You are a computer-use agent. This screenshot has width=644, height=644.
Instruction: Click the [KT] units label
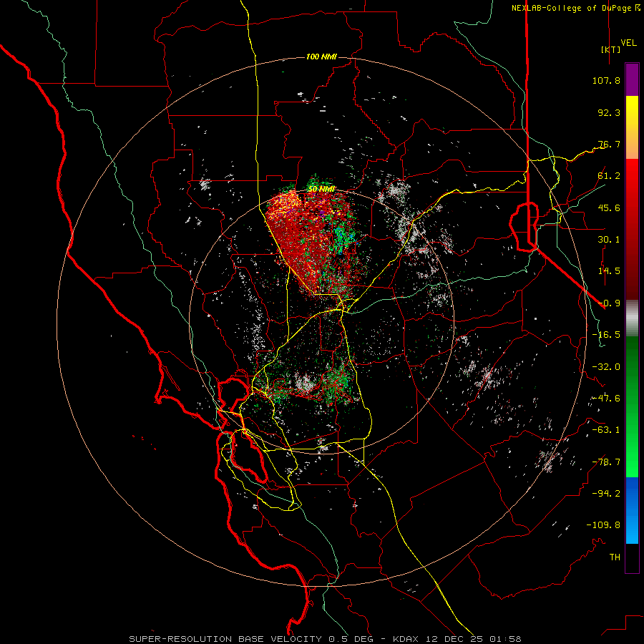[611, 49]
